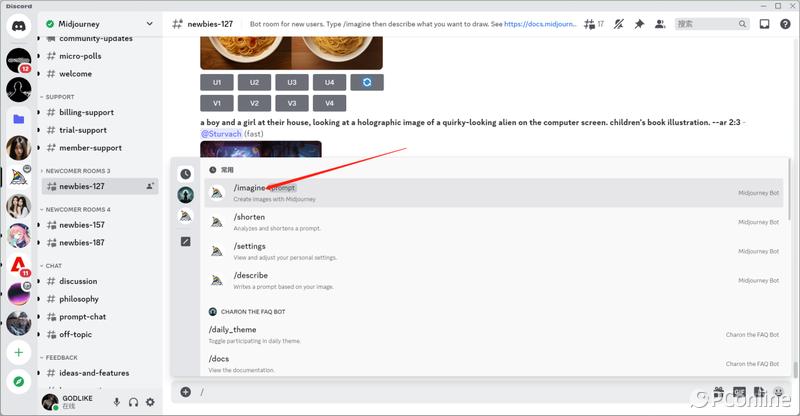Image resolution: width=800 pixels, height=416 pixels.
Task: Open Explore Discoverable Servers compass icon
Action: [x=19, y=381]
